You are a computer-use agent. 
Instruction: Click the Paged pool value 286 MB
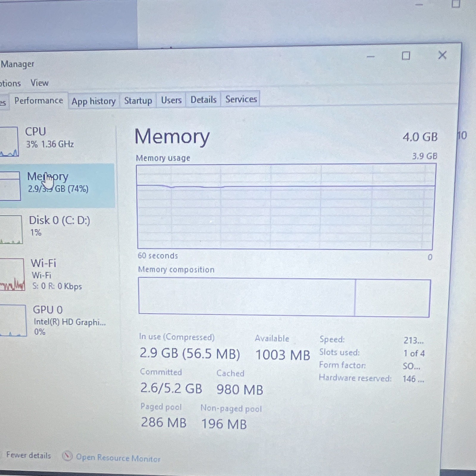pyautogui.click(x=164, y=422)
